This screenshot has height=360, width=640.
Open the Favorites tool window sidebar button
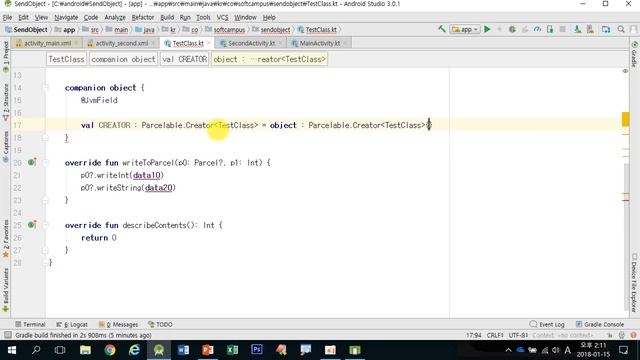pos(6,239)
